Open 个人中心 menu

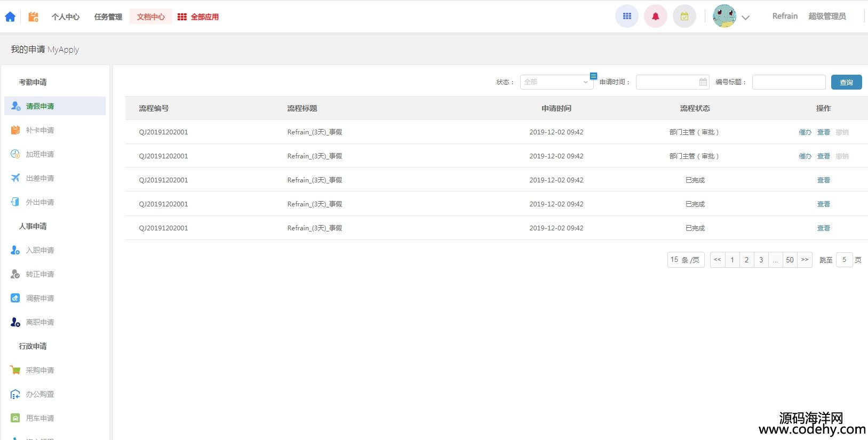click(x=66, y=17)
